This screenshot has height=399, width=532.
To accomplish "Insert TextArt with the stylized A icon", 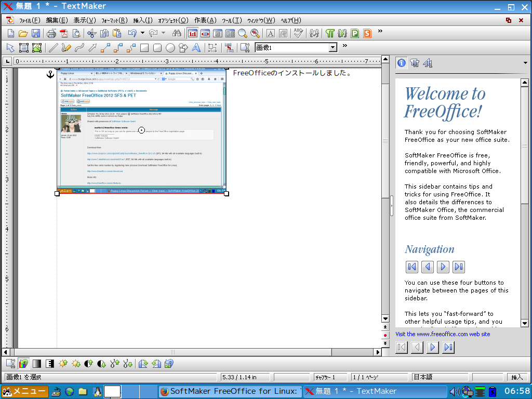I will coord(196,48).
